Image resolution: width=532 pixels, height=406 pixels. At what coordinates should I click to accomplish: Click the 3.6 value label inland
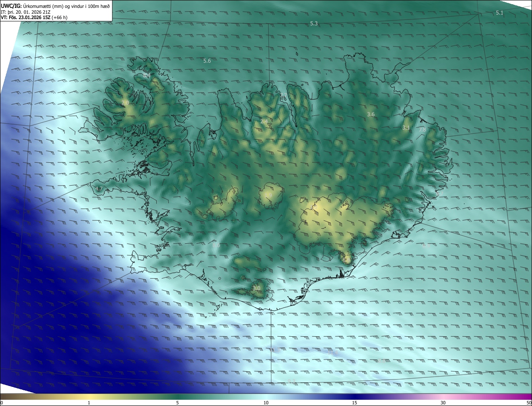tap(371, 114)
